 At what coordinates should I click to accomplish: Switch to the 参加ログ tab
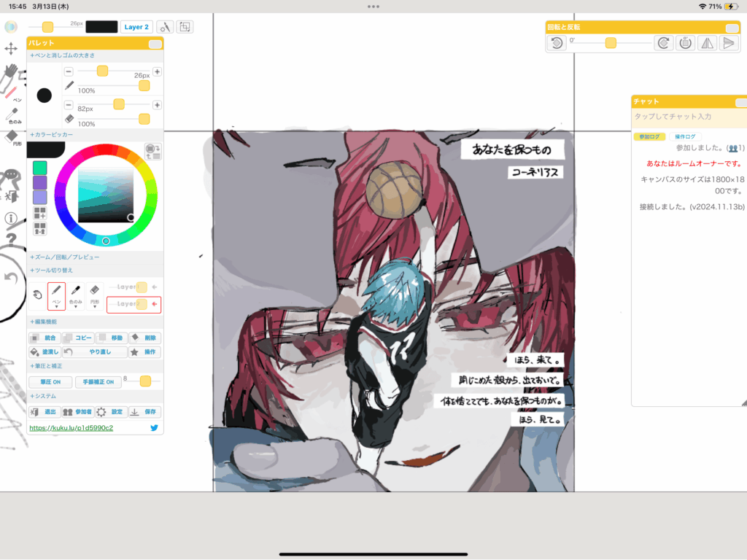(649, 136)
